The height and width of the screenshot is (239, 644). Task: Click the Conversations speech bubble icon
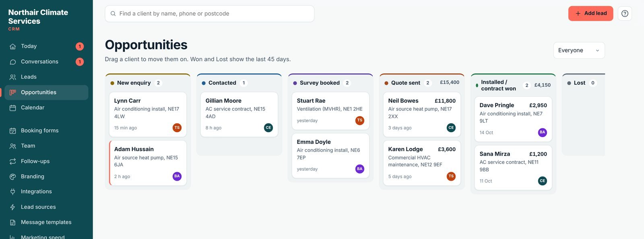pos(13,62)
